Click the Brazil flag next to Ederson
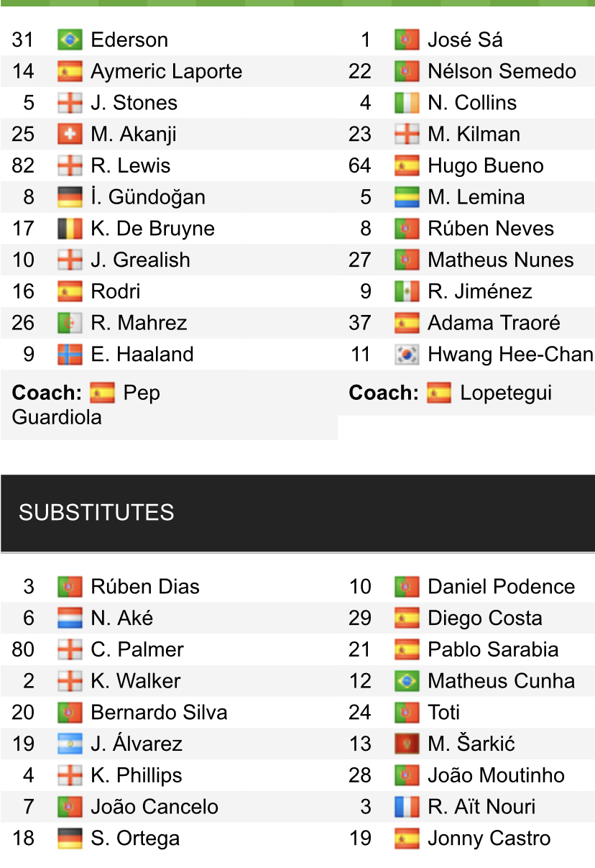This screenshot has height=868, width=595. pyautogui.click(x=70, y=40)
